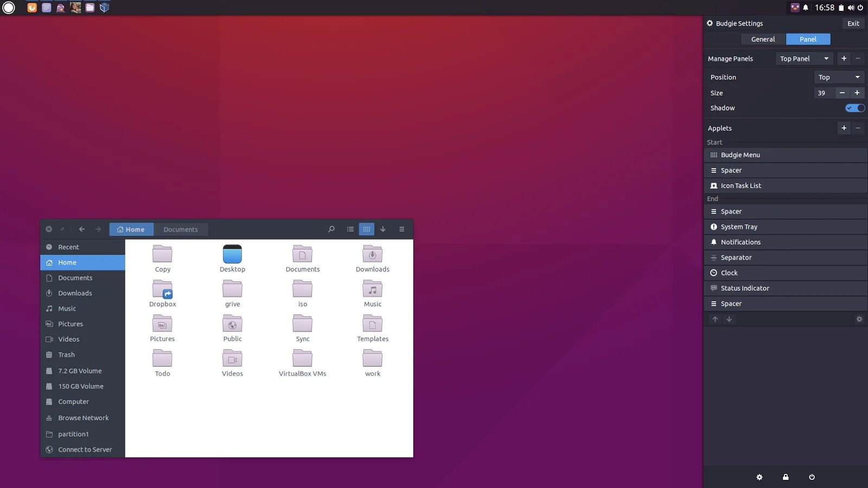This screenshot has width=868, height=488.
Task: Select the Panel tab in Budgie Settings
Action: (808, 39)
